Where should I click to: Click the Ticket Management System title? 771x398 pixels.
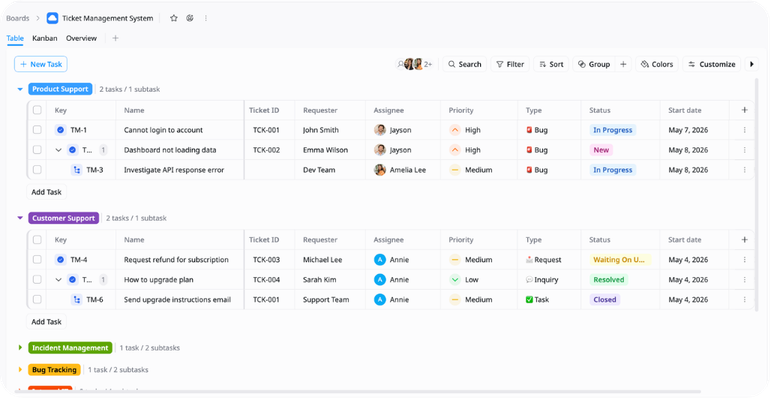coord(108,18)
